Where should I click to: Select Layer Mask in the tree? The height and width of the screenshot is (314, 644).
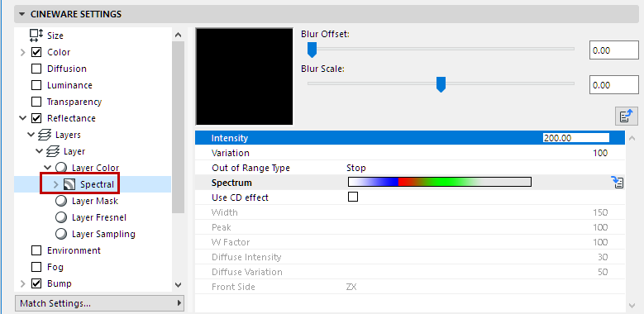[x=95, y=201]
